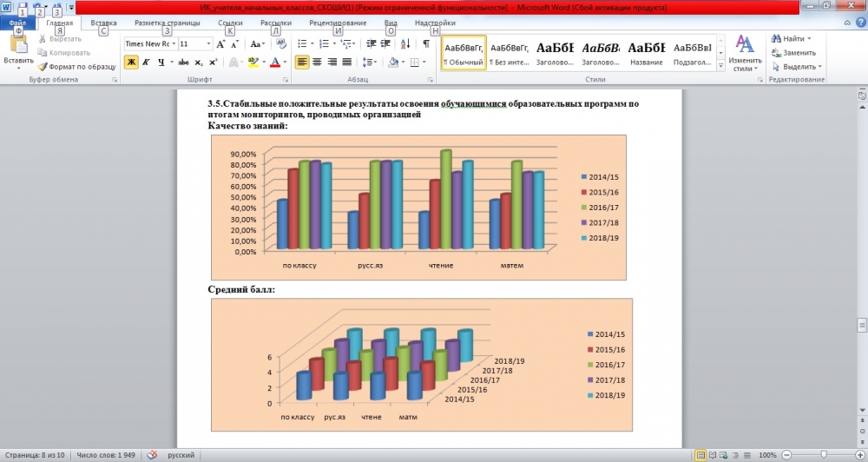Switch to Вставка tab
This screenshot has width=868, height=462.
(x=103, y=23)
